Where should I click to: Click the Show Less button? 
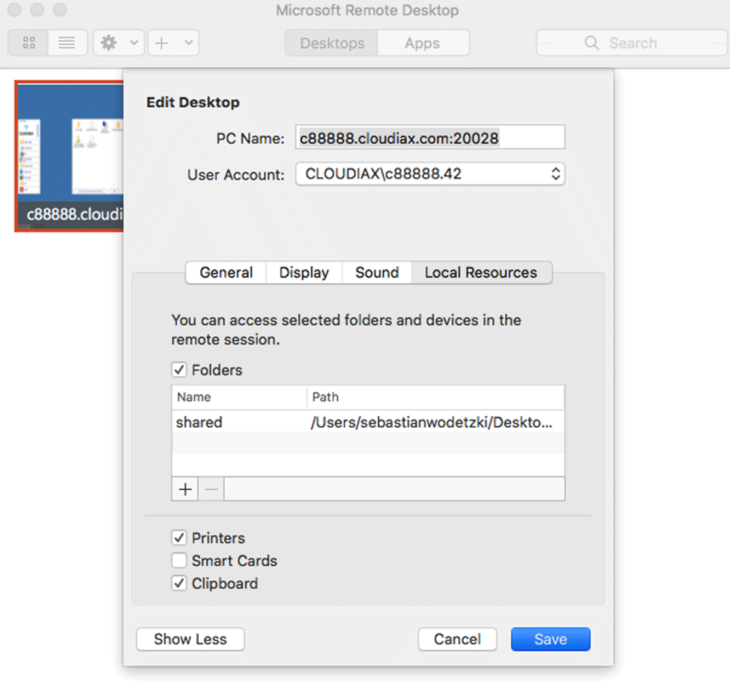coord(190,639)
